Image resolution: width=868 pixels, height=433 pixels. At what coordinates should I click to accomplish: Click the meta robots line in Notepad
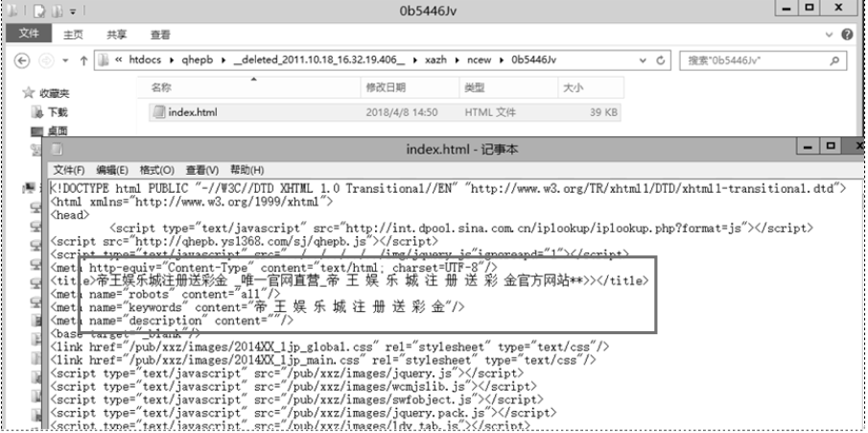166,294
